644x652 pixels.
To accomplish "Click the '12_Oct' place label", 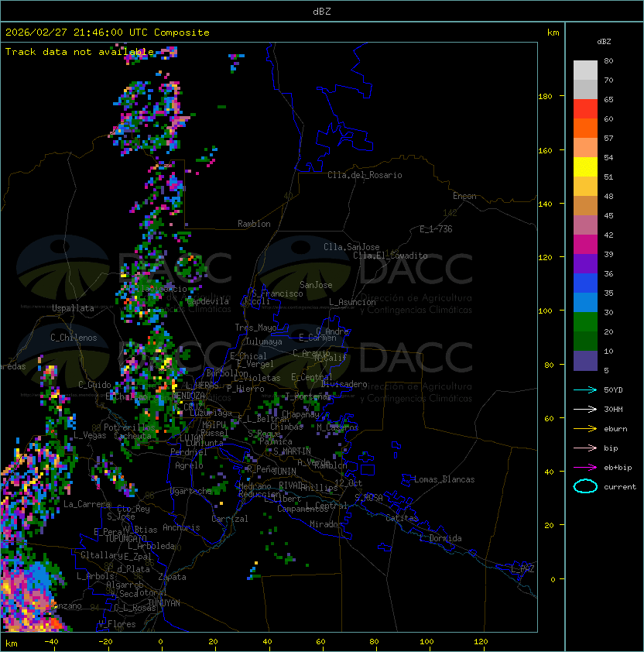I will pos(348,483).
